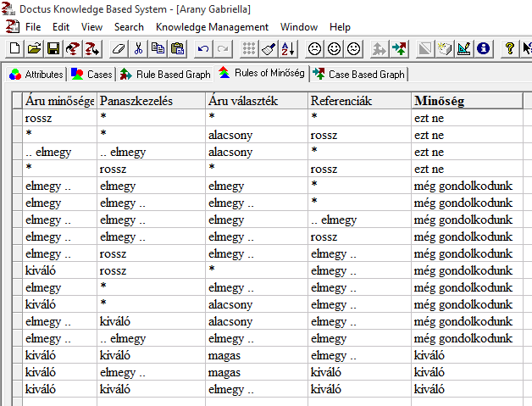Click the red import icon beside Save

click(x=73, y=48)
